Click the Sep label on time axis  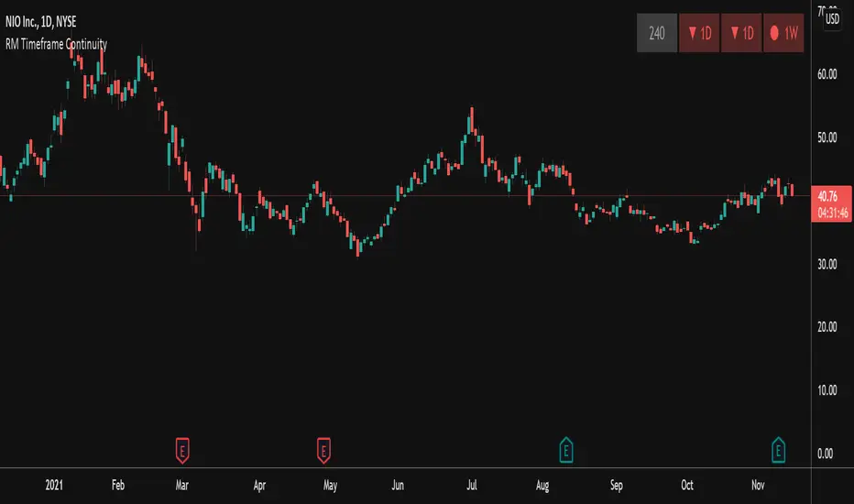pos(616,485)
